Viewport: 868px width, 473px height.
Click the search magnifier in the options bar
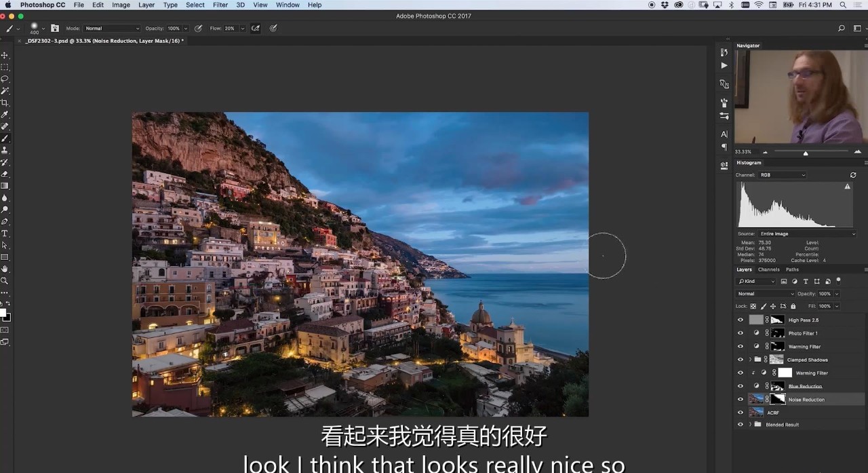[842, 29]
